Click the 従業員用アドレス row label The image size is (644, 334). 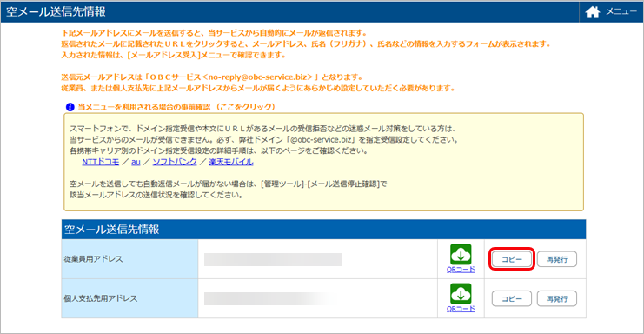coord(93,259)
